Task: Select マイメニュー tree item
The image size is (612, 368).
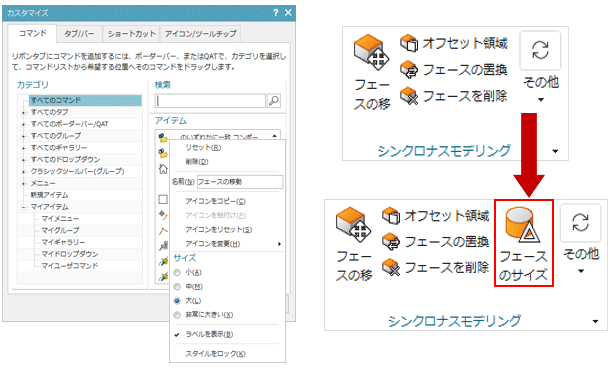Action: pos(60,219)
